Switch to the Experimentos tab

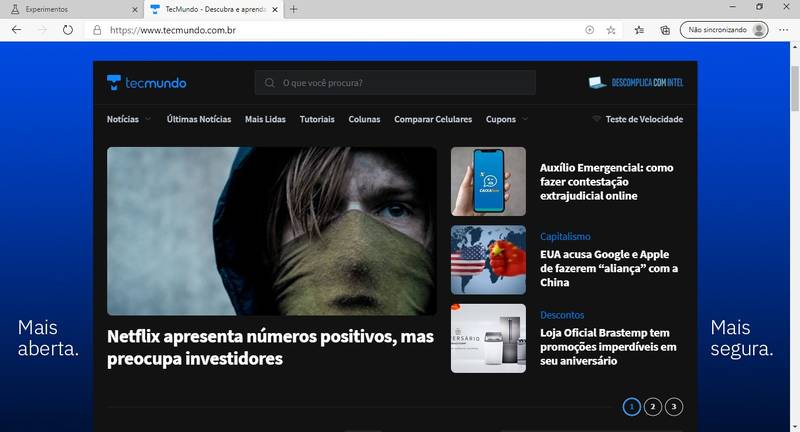(71, 10)
